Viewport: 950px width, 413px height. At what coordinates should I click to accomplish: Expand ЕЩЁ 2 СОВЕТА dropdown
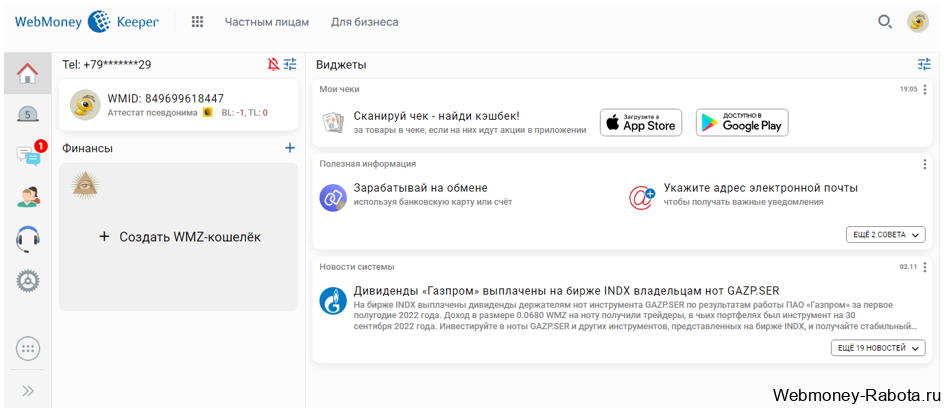pos(886,234)
